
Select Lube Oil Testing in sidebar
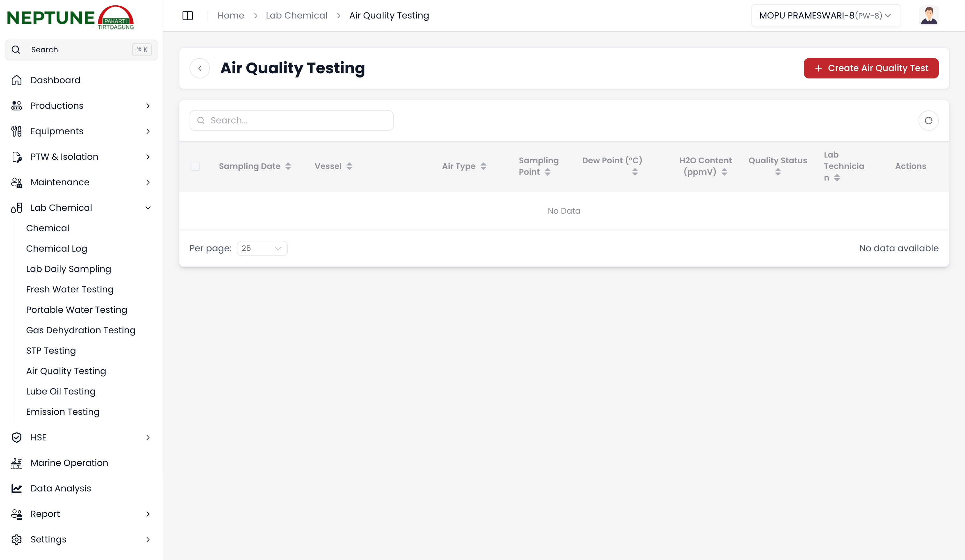[61, 391]
